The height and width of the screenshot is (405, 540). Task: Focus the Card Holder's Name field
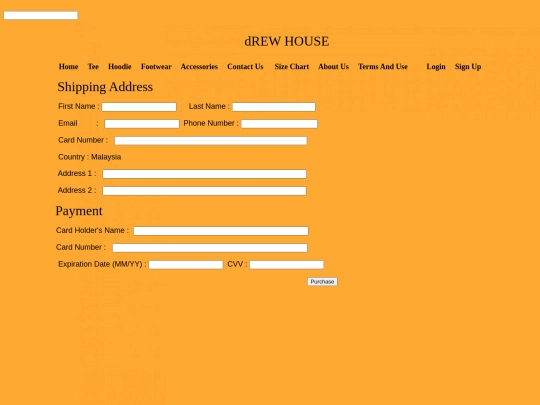point(221,231)
